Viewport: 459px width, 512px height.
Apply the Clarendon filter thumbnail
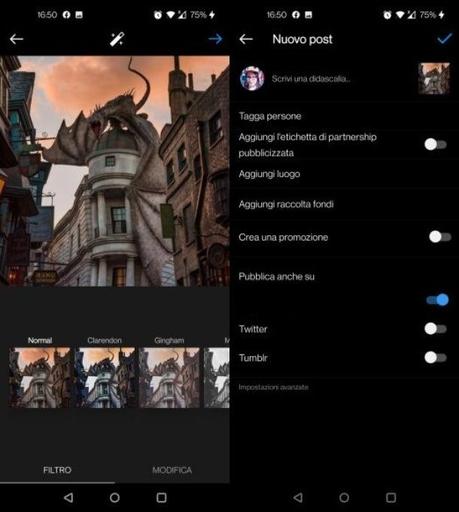tap(105, 377)
